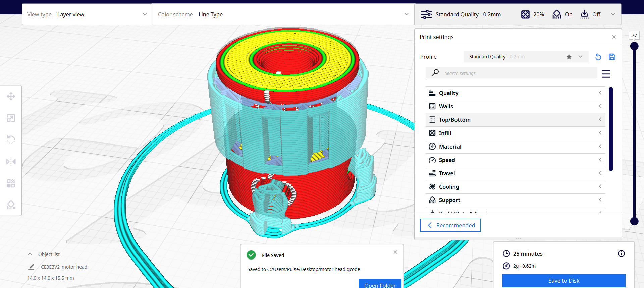Reset profile changes with the undo arrow icon
This screenshot has width=644, height=288.
598,57
